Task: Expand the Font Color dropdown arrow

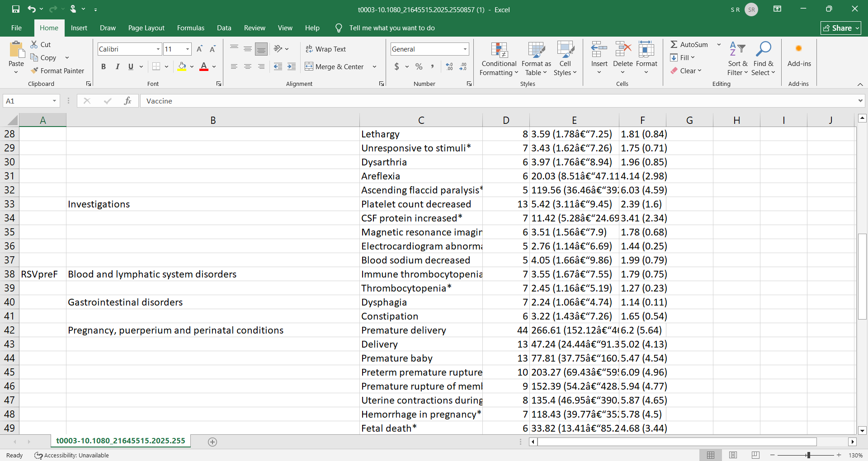Action: (214, 66)
